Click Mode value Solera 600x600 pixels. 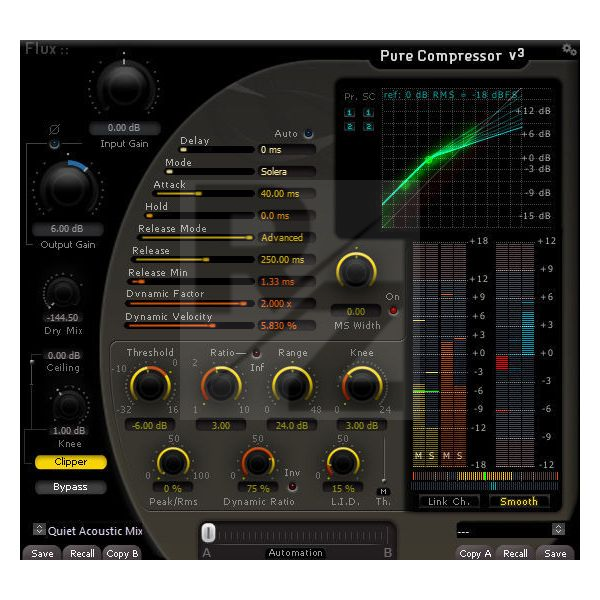pos(286,171)
